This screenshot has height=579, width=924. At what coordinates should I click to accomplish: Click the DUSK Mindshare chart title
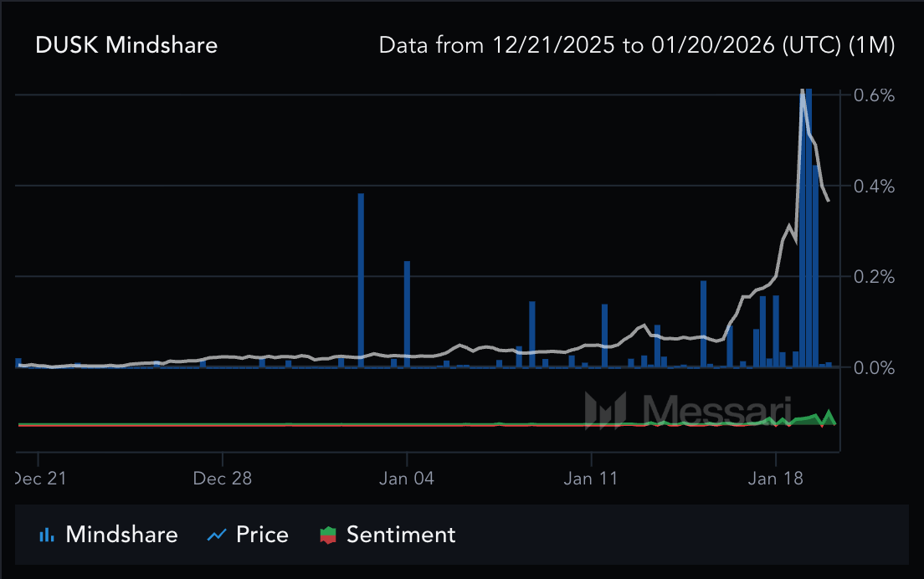point(126,45)
